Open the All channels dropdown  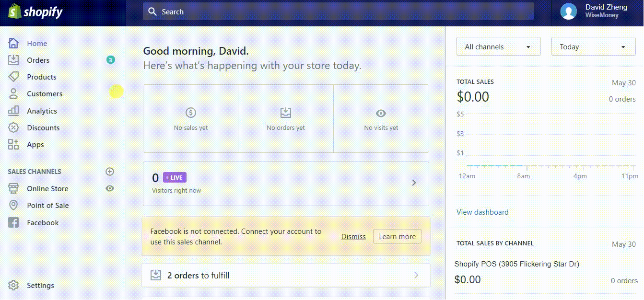click(x=499, y=46)
